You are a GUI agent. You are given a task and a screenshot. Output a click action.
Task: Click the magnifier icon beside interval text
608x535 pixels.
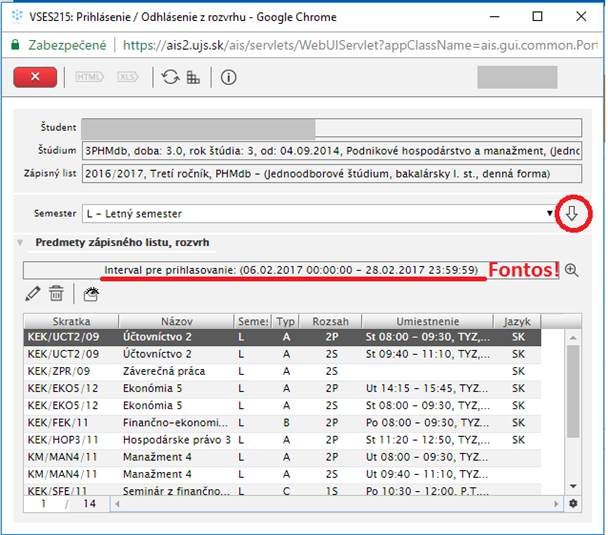point(572,270)
